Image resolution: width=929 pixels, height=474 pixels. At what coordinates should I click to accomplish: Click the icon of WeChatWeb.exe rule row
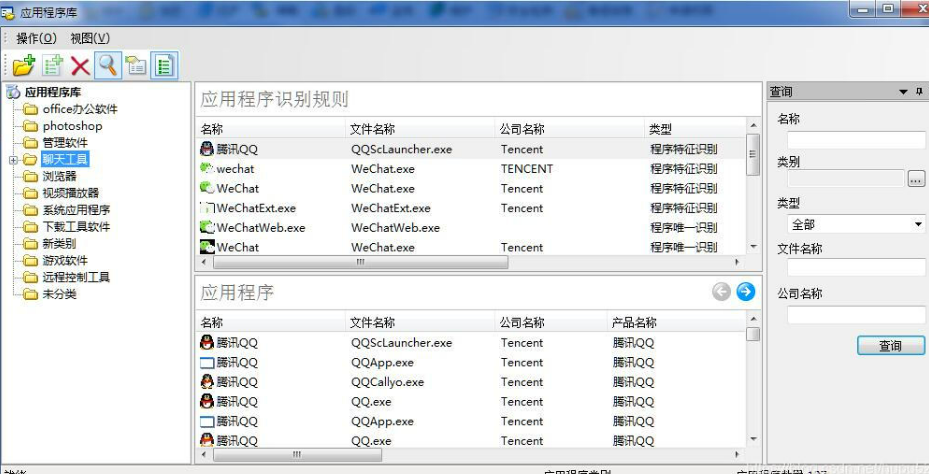coord(207,228)
